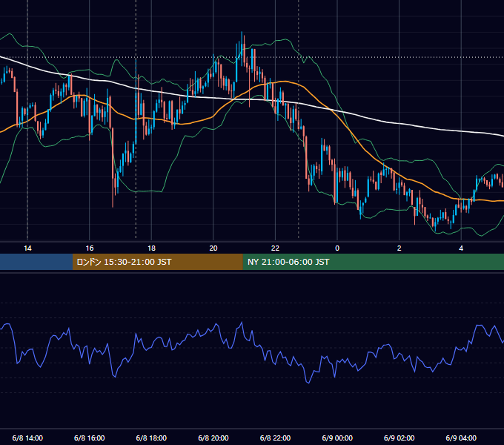This screenshot has width=504, height=445.
Task: Click the 6/9 00:00 indicator axis label
Action: [337, 438]
